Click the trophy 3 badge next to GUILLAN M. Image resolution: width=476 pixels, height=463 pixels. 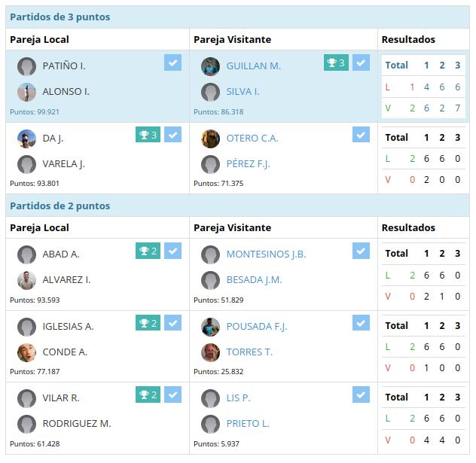click(x=336, y=62)
